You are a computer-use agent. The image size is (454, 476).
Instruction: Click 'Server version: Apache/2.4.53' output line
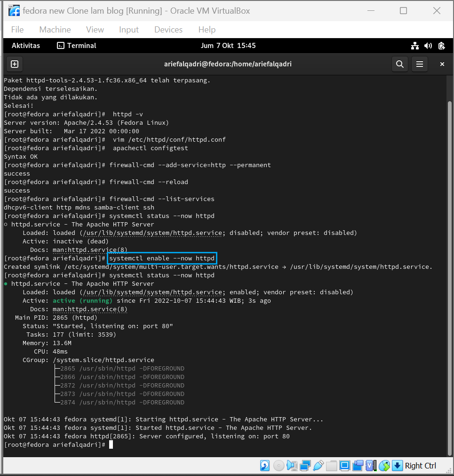point(86,122)
